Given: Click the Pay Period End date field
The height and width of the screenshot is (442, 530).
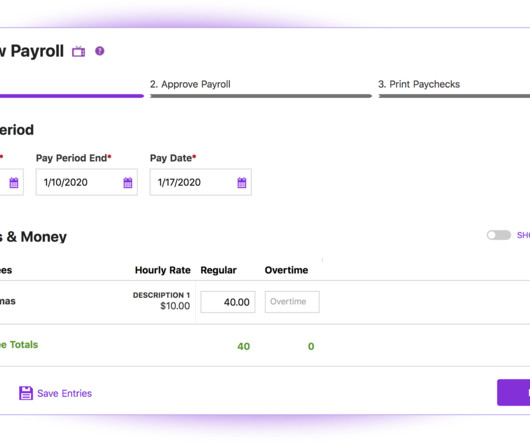Looking at the screenshot, I should click(87, 182).
